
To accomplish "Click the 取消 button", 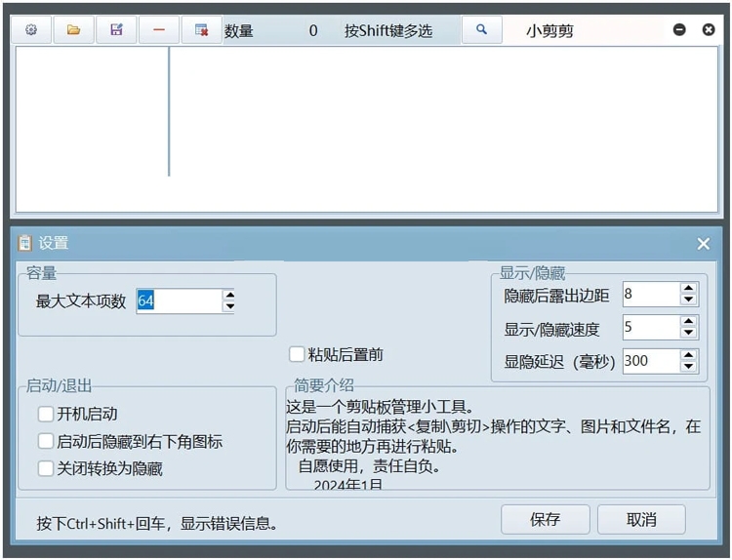I will 641,520.
